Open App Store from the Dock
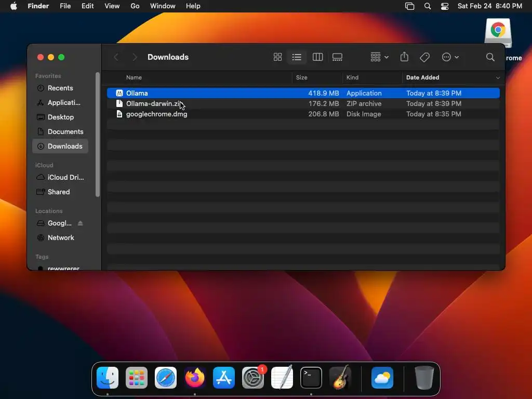 223,378
